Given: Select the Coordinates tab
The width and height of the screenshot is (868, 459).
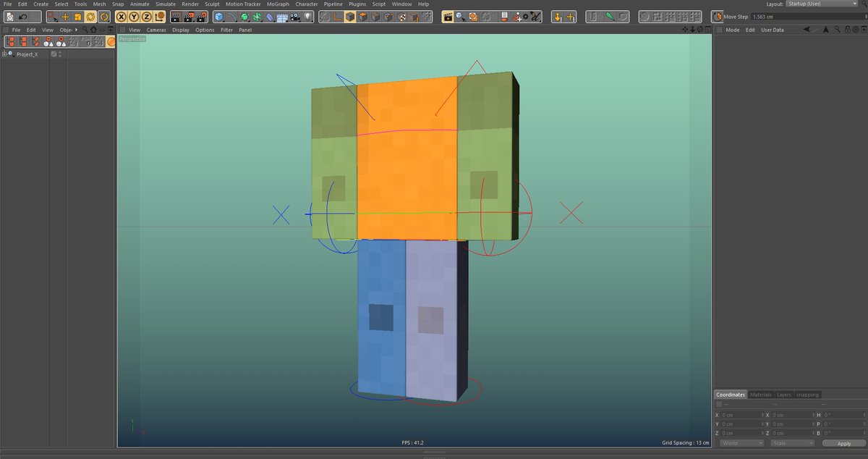Looking at the screenshot, I should click(731, 395).
